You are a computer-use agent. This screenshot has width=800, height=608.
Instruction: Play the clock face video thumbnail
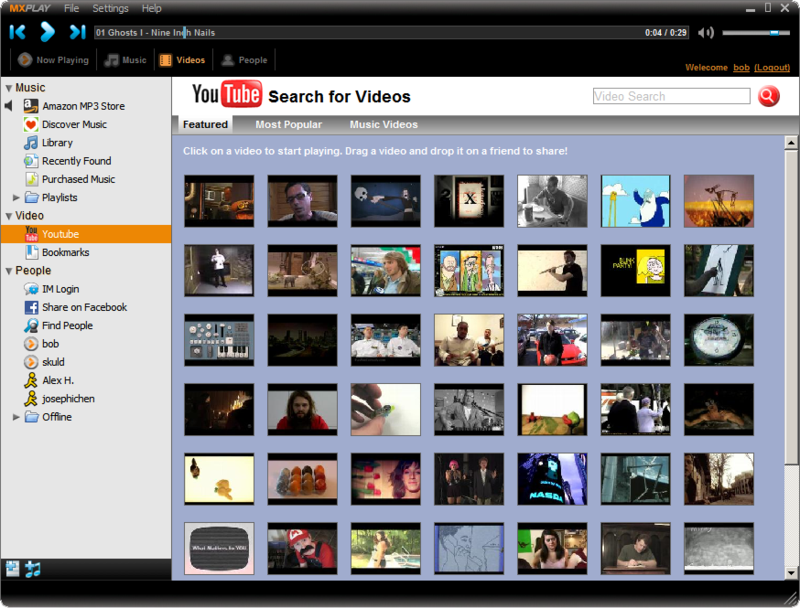point(718,340)
